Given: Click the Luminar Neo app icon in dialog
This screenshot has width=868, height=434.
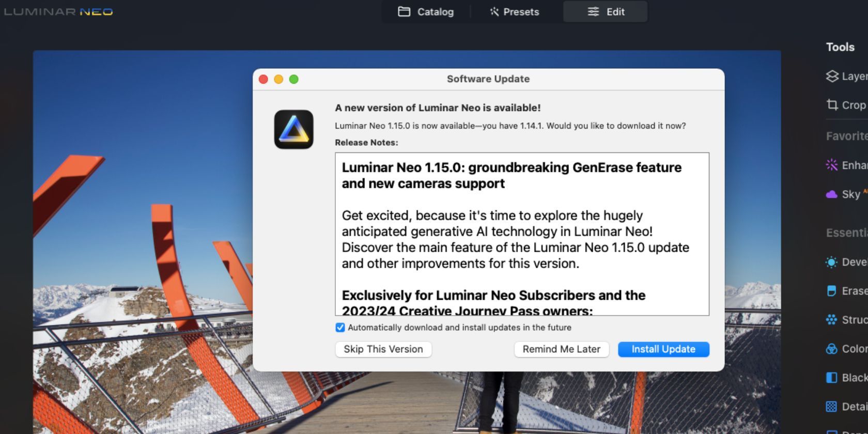Looking at the screenshot, I should [293, 129].
